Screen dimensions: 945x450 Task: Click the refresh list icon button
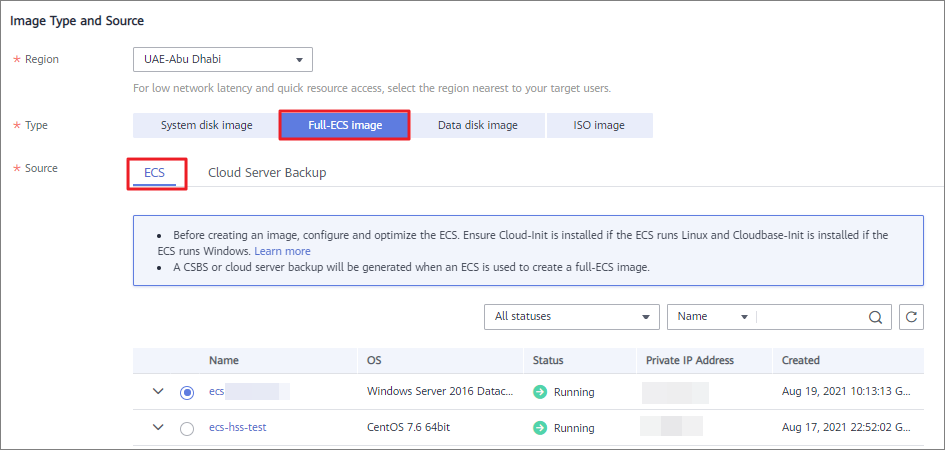point(911,317)
